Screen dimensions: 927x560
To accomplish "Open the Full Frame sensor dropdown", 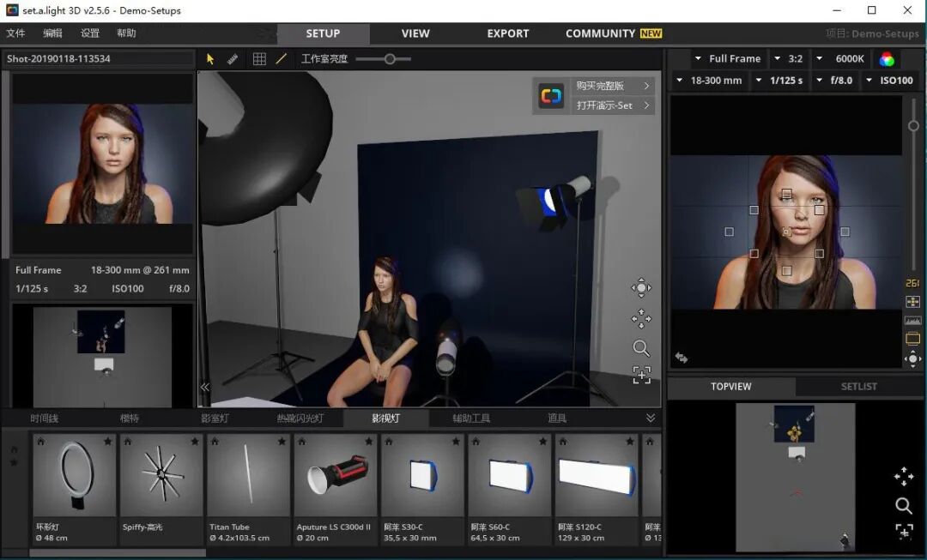I will 727,59.
